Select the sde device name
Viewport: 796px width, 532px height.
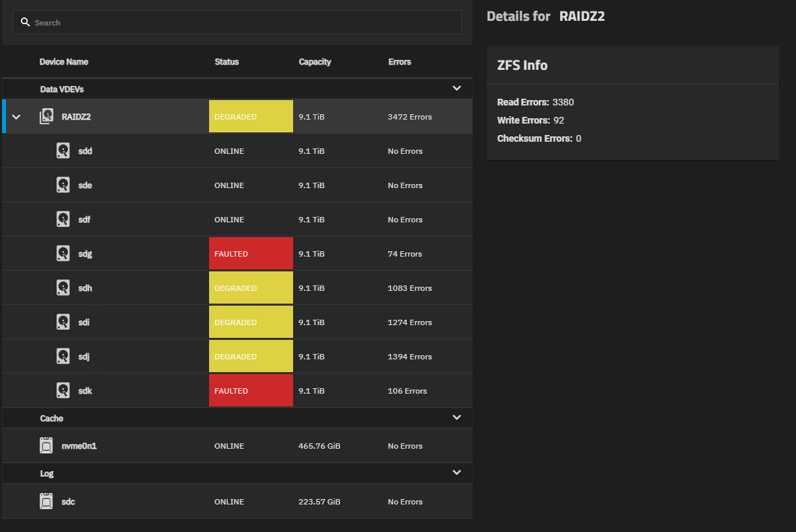[x=85, y=185]
